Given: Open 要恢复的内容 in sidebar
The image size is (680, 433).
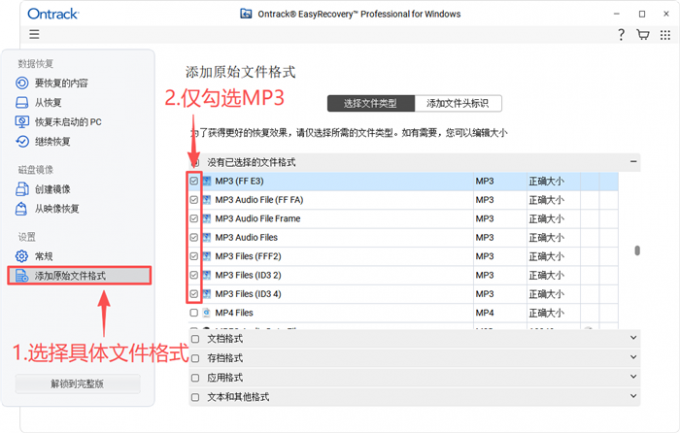Looking at the screenshot, I should coord(61,83).
